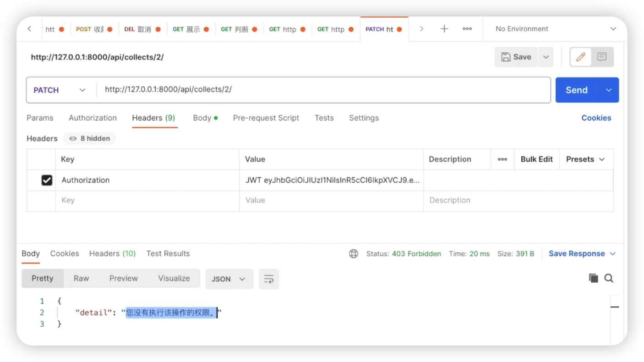
Task: Expand the No Environment dropdown
Action: 555,29
